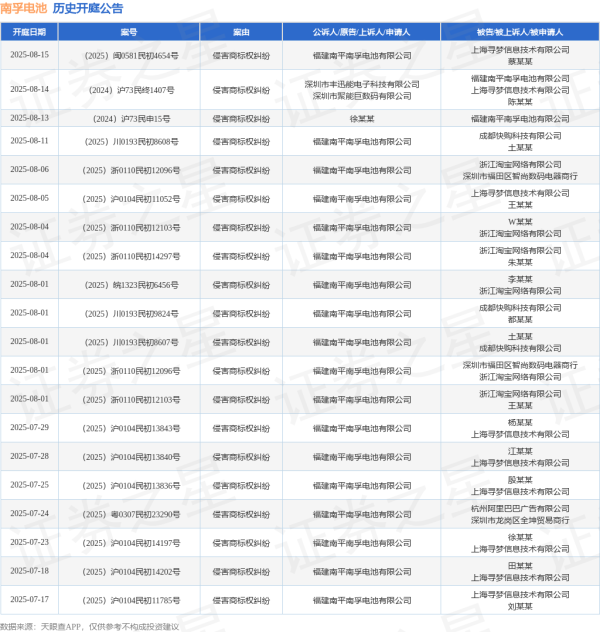Click the date 2025-08-06

29,170
